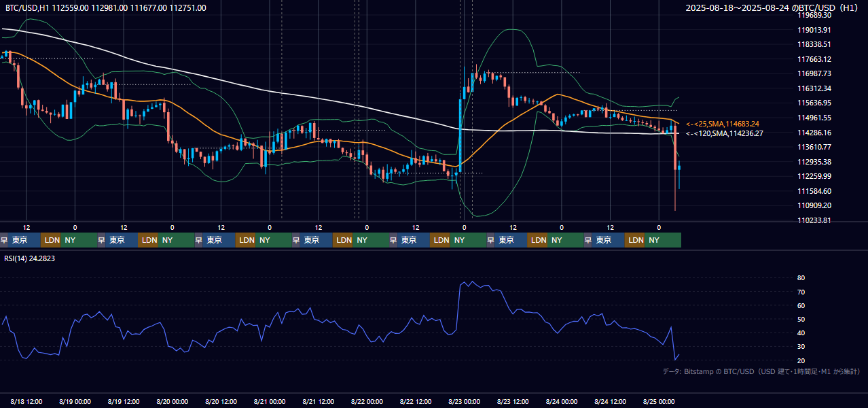Click price axis label 112935.38
868x408 pixels.
814,162
